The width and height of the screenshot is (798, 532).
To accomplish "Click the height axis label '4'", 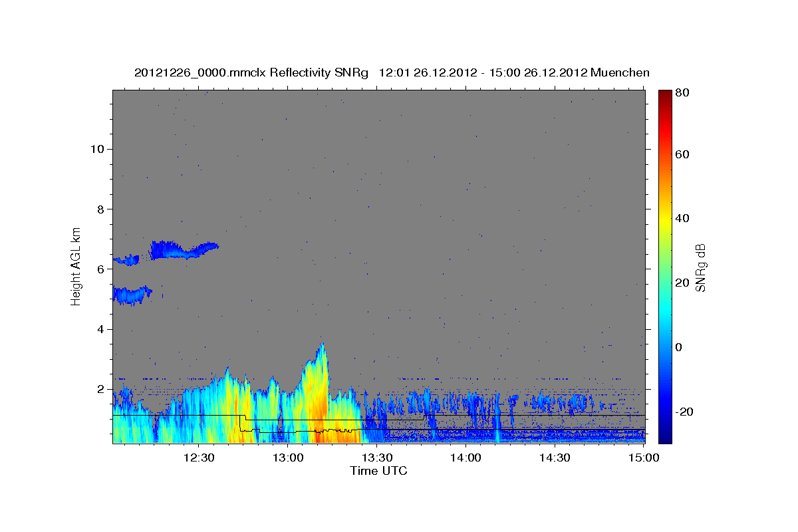I will (101, 329).
